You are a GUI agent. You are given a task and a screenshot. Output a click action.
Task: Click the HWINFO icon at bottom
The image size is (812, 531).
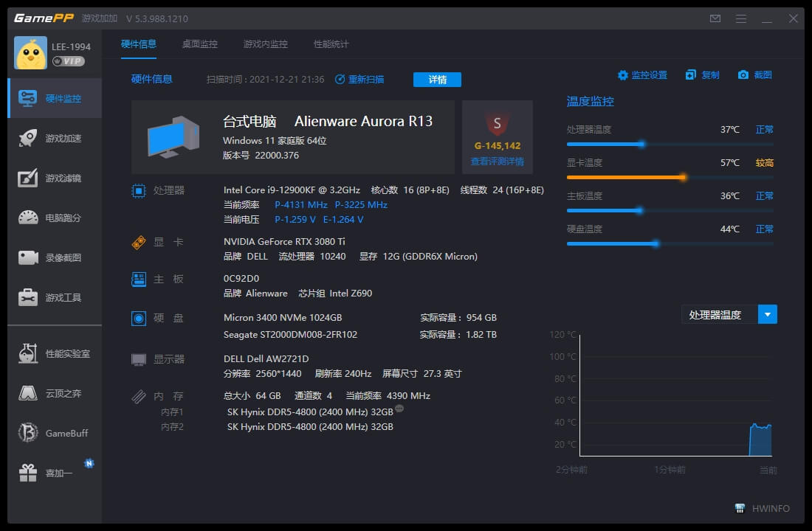(x=740, y=508)
